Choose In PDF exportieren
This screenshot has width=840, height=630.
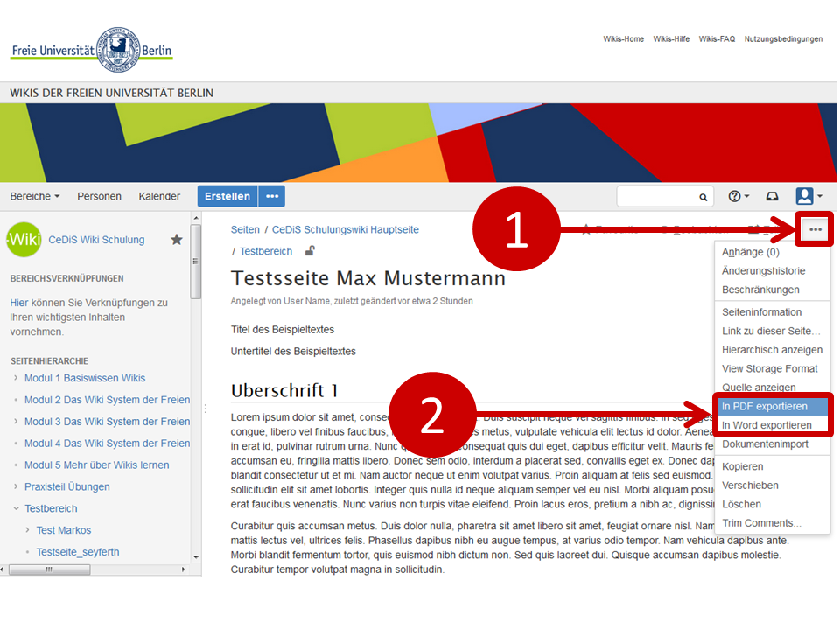[x=772, y=406]
